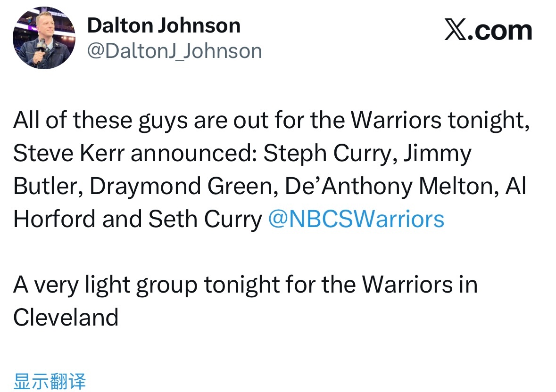The image size is (556, 392).
Task: Click the name Steve Kerr in the tweet
Action: [69, 154]
